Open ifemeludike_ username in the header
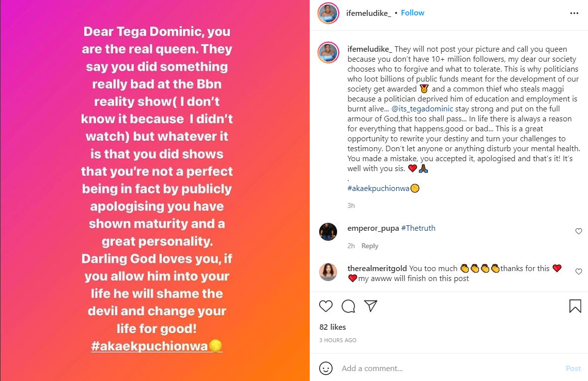This screenshot has width=588, height=381. click(x=368, y=13)
